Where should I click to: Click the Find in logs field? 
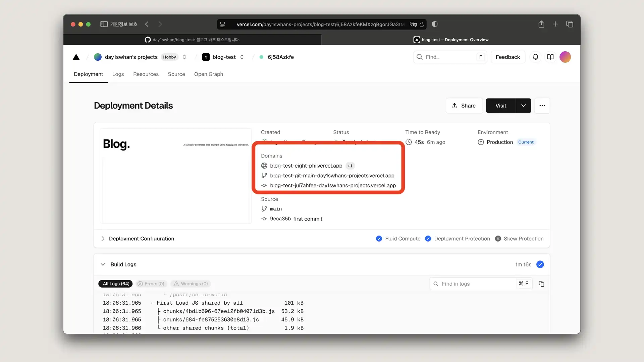pos(481,284)
